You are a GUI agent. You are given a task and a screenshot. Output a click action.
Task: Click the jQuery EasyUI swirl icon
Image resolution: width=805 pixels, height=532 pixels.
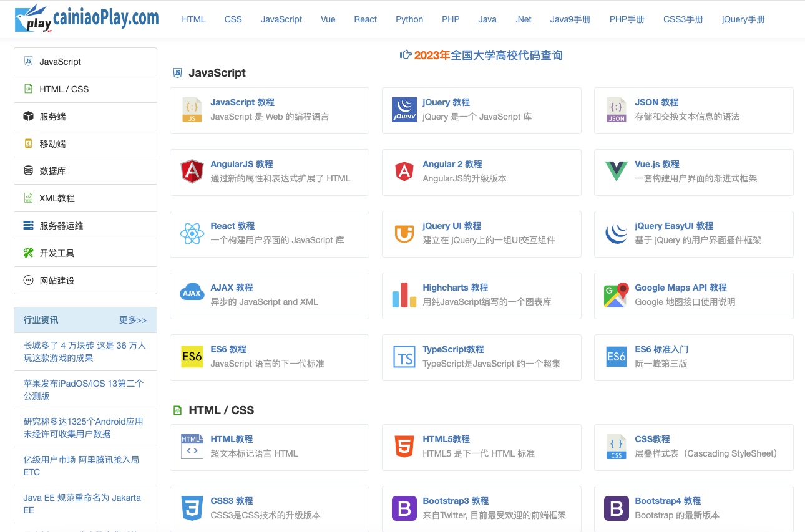click(x=617, y=234)
